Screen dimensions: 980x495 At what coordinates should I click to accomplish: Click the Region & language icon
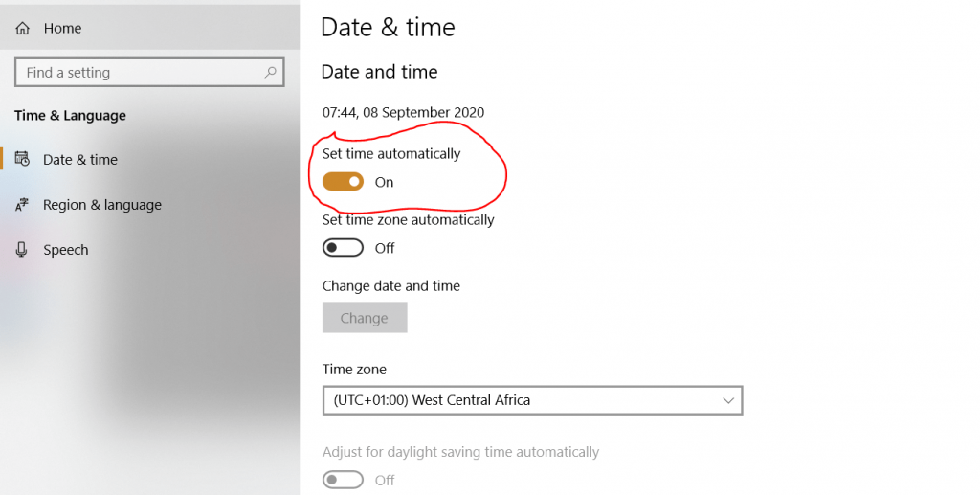pyautogui.click(x=22, y=204)
